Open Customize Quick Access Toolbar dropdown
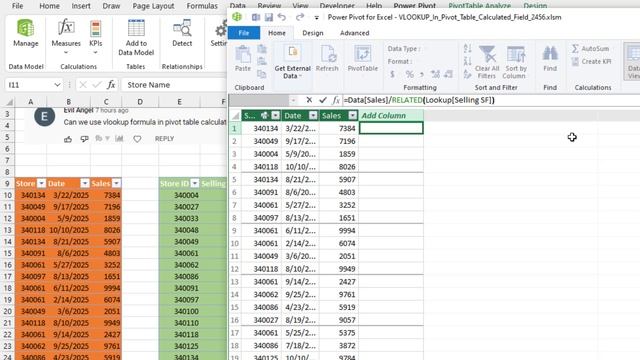This screenshot has width=640, height=360. click(x=316, y=18)
